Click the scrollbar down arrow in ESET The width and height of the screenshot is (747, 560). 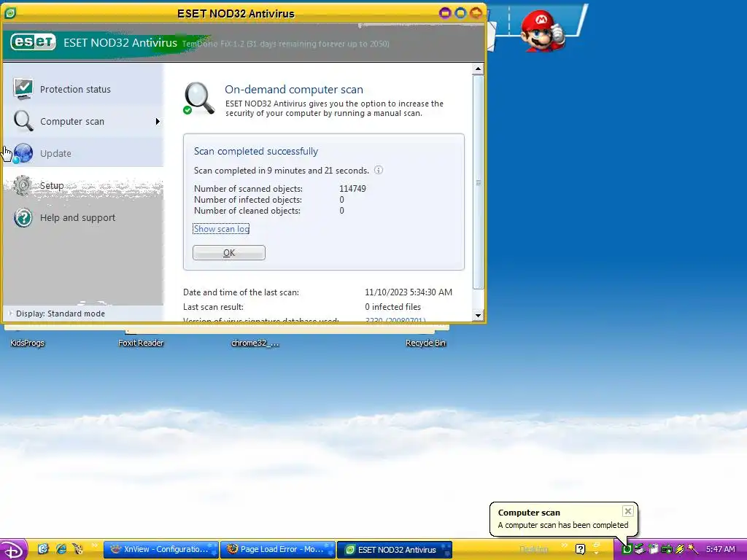[x=478, y=315]
